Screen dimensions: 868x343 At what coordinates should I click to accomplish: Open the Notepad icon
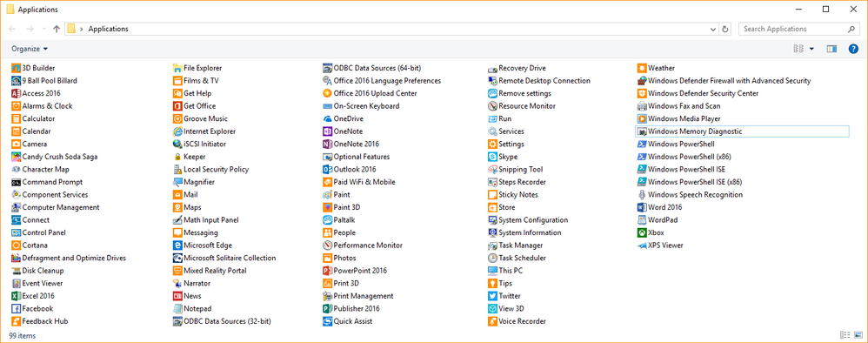177,309
